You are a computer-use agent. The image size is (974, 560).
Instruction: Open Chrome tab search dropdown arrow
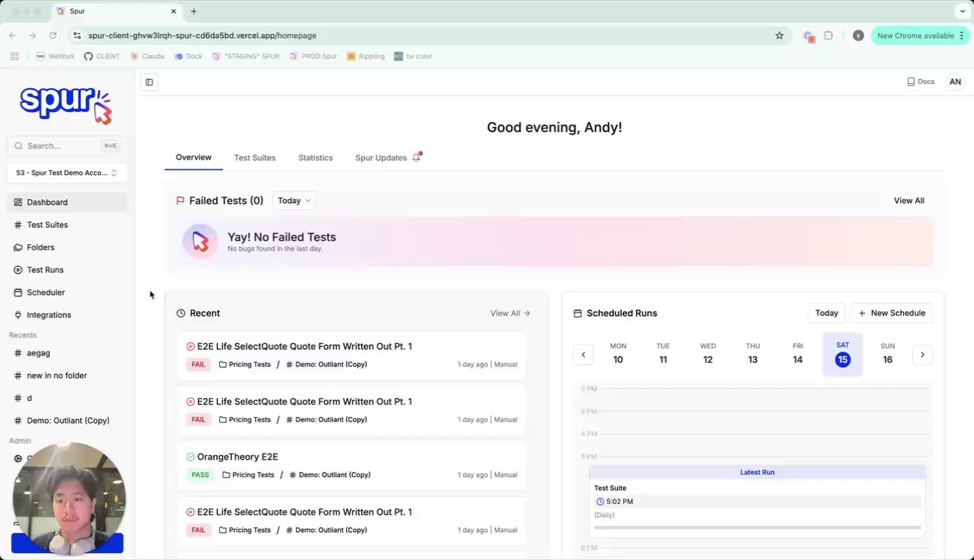pos(962,11)
